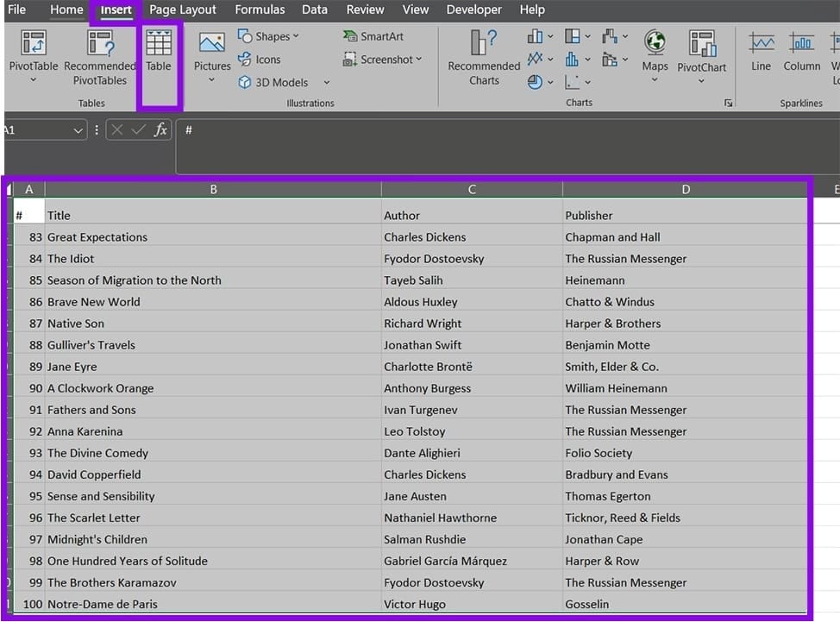Click the Insert Function fx button
840x622 pixels.
160,129
